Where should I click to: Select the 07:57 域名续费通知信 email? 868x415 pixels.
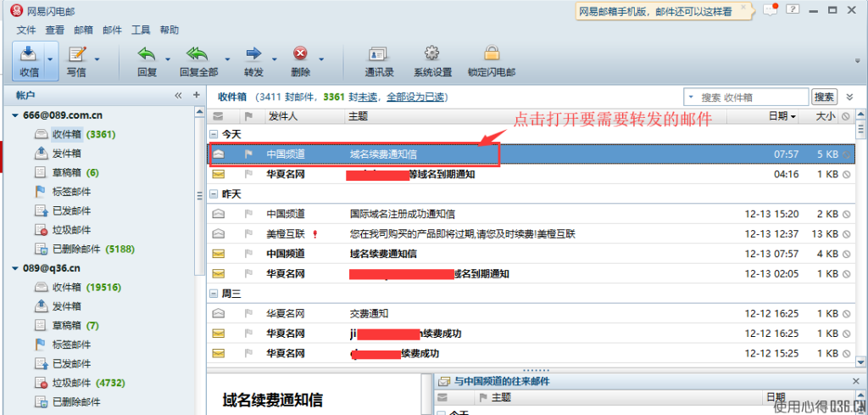[x=531, y=154]
